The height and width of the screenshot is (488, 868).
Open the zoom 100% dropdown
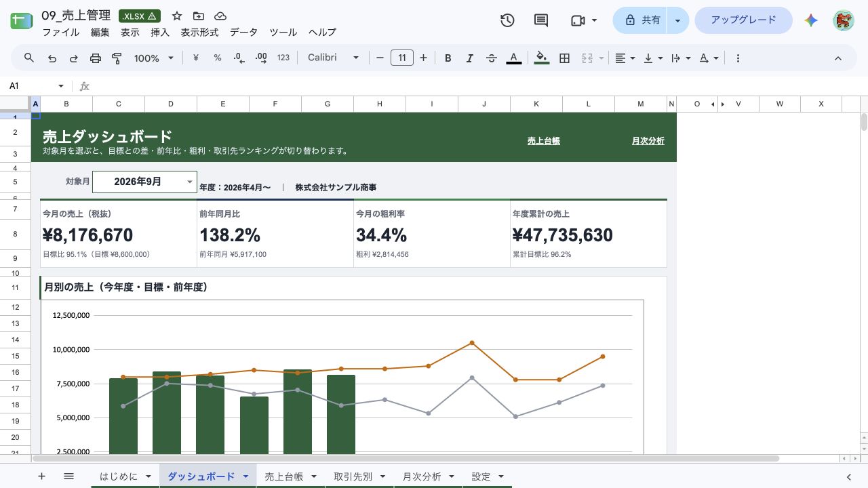click(154, 58)
